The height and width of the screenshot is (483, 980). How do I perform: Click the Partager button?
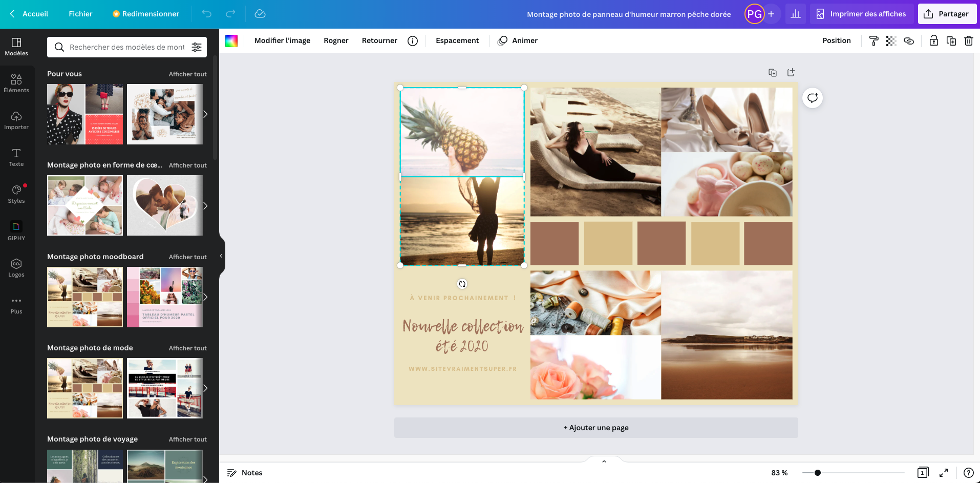[947, 14]
